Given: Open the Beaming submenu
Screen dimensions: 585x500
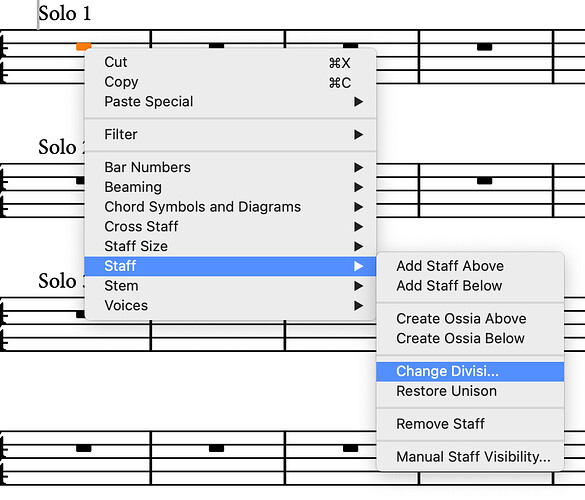Looking at the screenshot, I should [230, 187].
